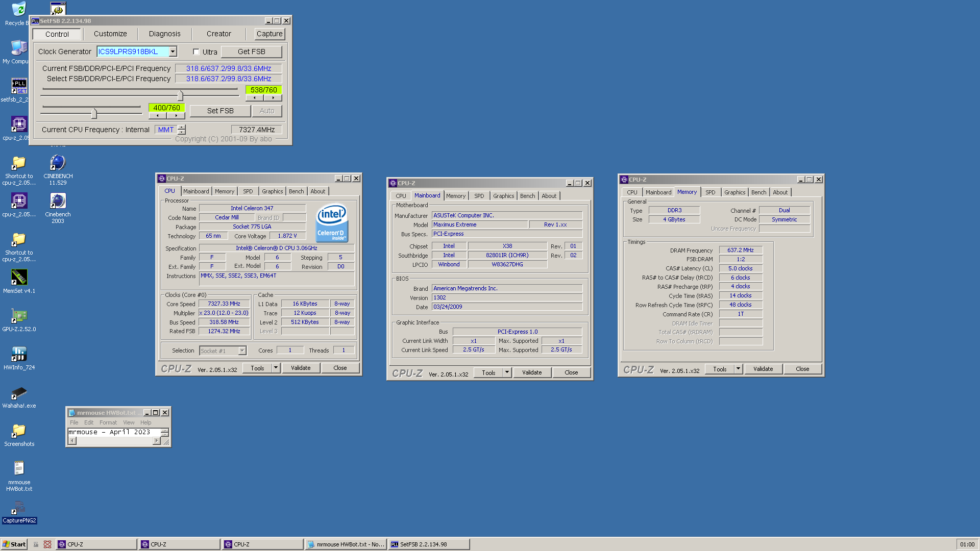Image resolution: width=980 pixels, height=551 pixels.
Task: Toggle the Ultra checkbox in SetFSB
Action: [196, 52]
